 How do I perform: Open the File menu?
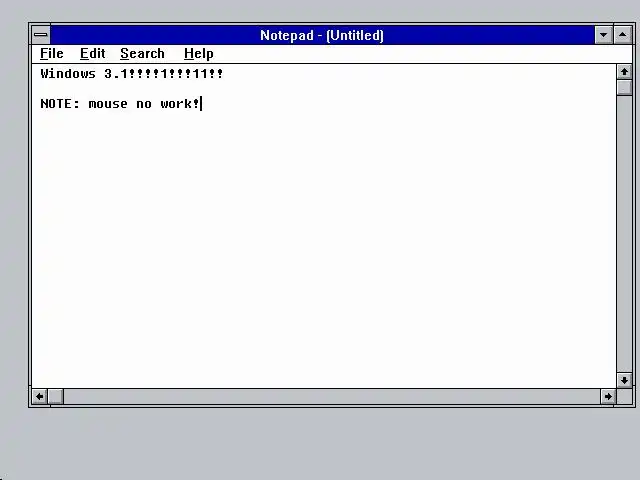[52, 53]
